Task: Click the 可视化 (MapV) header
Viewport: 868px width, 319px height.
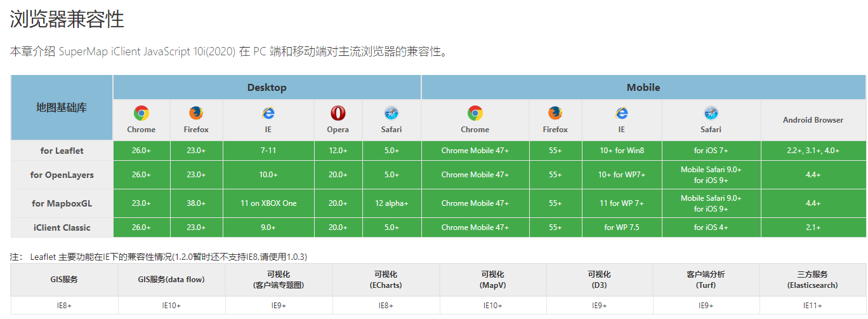Action: (x=492, y=280)
